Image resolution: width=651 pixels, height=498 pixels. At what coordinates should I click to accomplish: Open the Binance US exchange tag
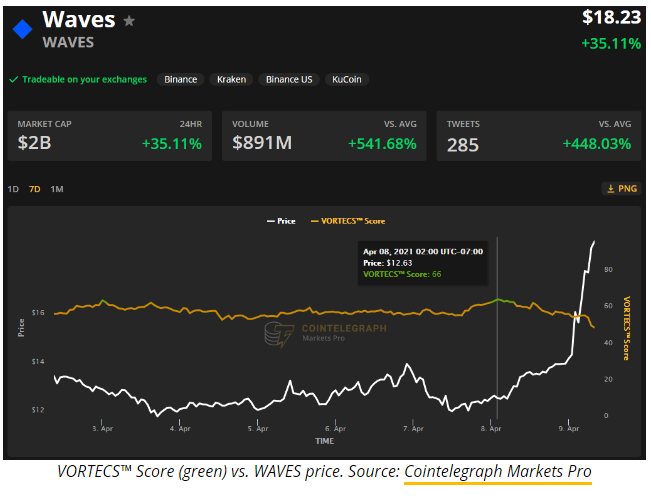tap(289, 79)
